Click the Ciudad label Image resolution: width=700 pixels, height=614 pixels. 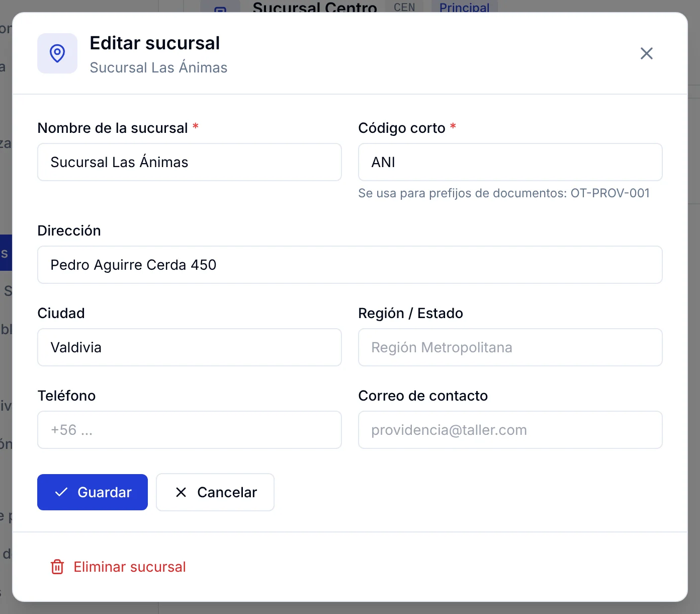[x=61, y=313]
